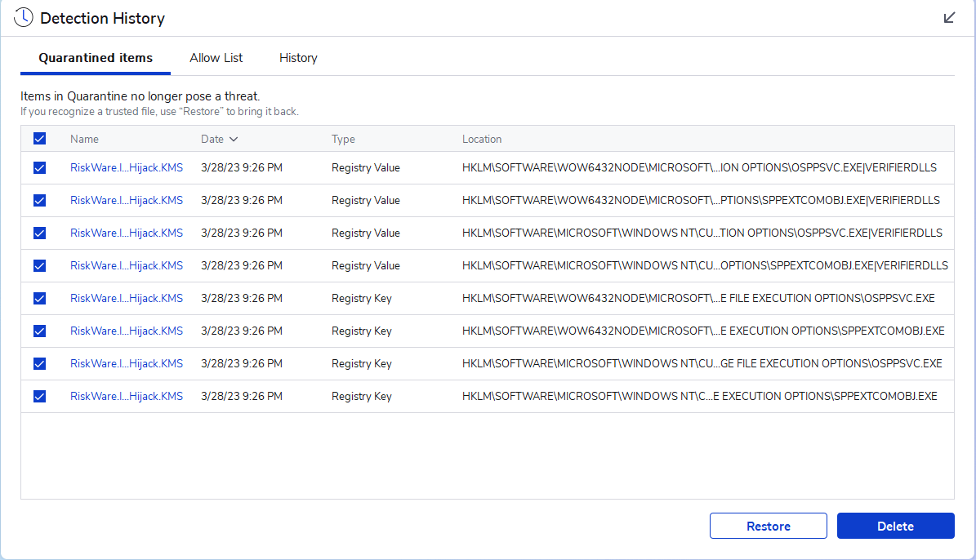Open RiskWare link in OSPPSVC.EXE|VERIFIERDLLS WOW6432NODE row
Viewport: 976px width, 560px height.
coord(127,168)
